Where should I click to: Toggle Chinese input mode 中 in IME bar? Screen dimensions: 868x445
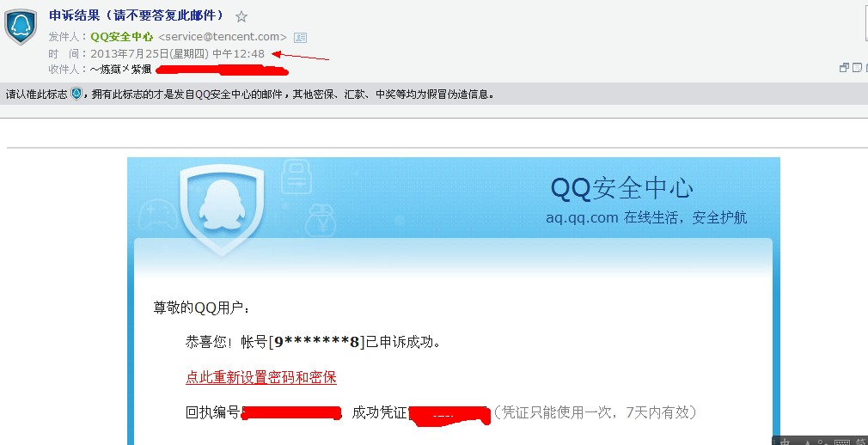(x=785, y=442)
